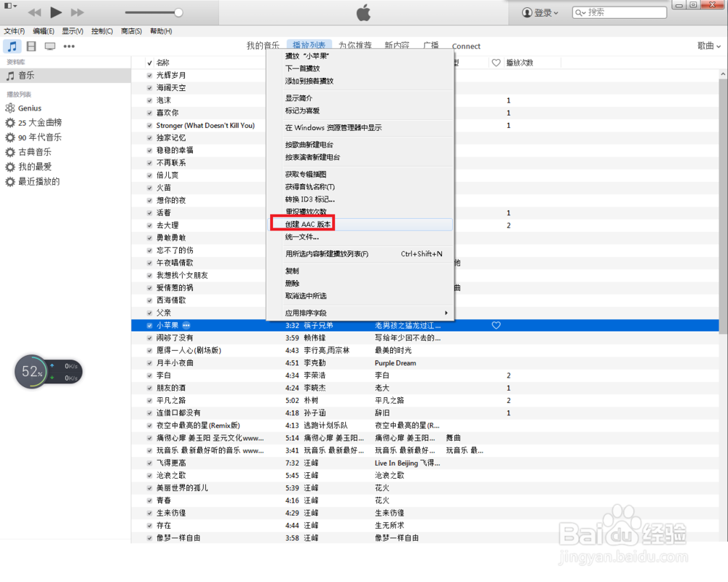
Task: Click the heart icon on 小苹果 row
Action: [x=496, y=325]
